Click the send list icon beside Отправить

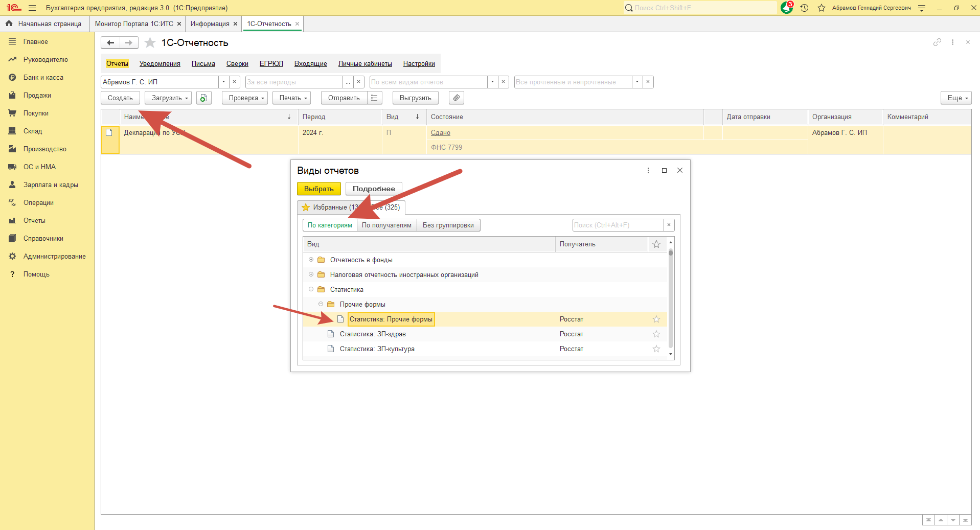(x=374, y=98)
